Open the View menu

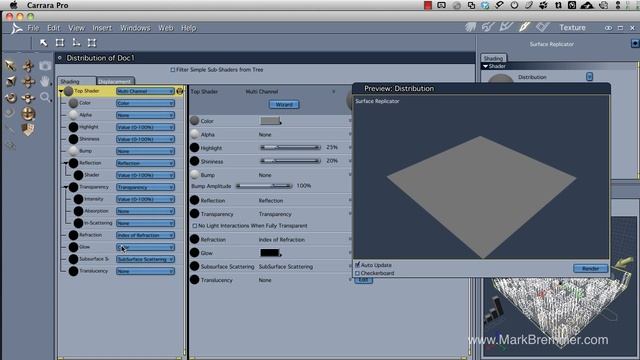click(76, 28)
